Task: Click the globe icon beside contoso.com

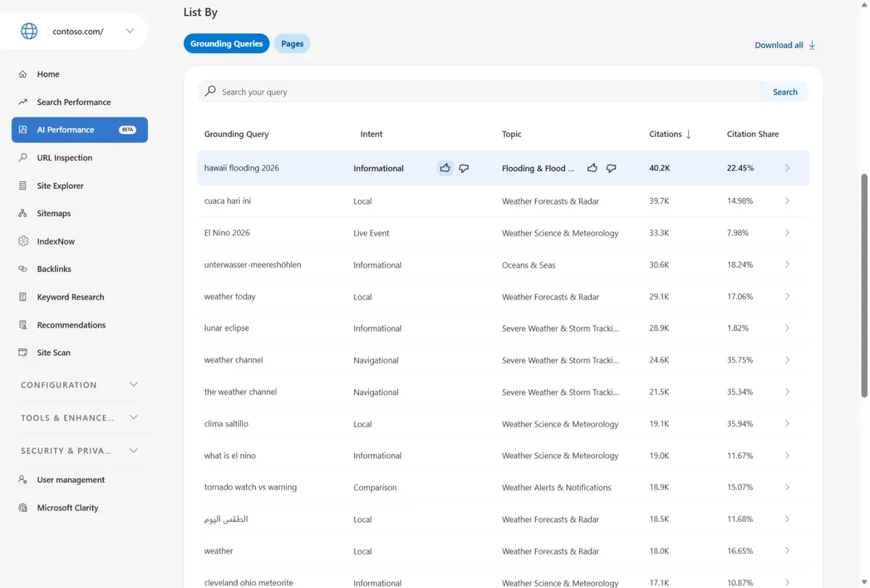Action: pos(29,31)
